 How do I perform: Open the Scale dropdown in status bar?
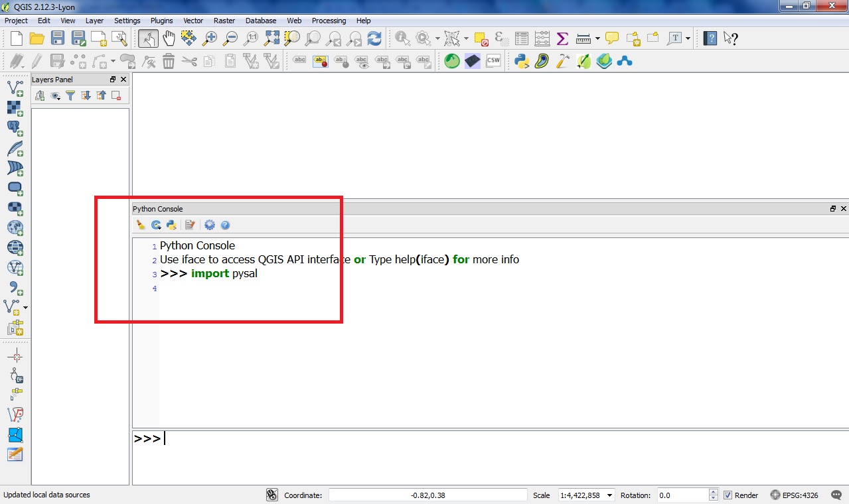610,495
